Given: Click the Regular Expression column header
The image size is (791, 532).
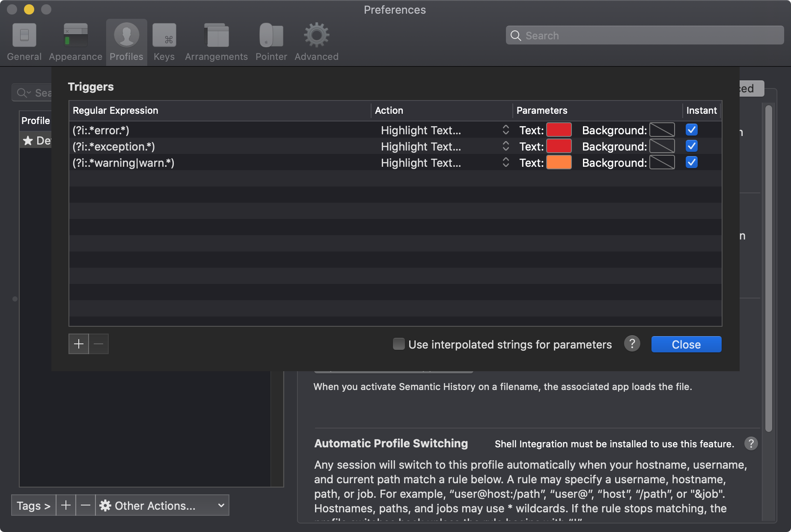Looking at the screenshot, I should click(x=220, y=110).
